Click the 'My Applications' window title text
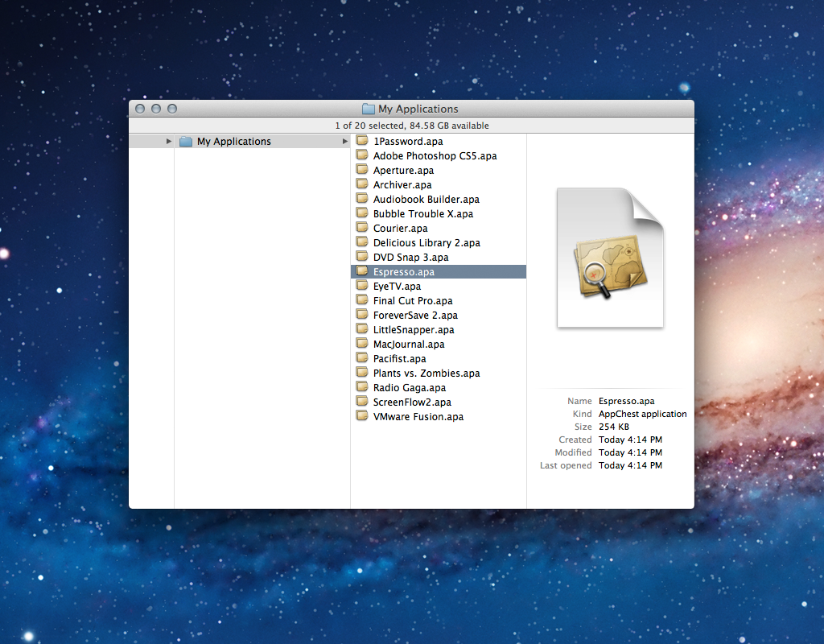Screen dimensions: 824x644 pos(418,109)
